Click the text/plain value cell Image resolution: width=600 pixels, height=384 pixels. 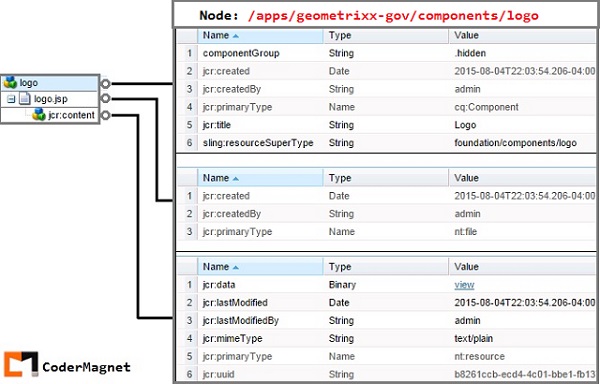pos(473,338)
